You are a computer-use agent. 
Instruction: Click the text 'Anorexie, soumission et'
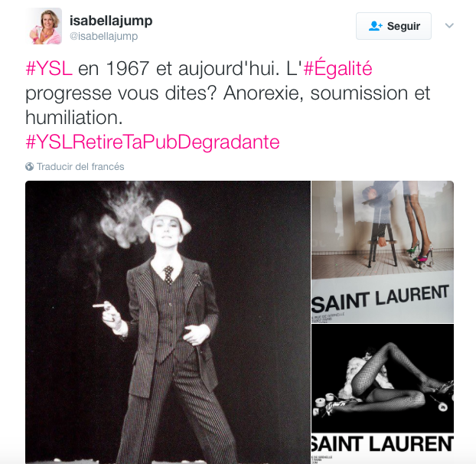327,93
